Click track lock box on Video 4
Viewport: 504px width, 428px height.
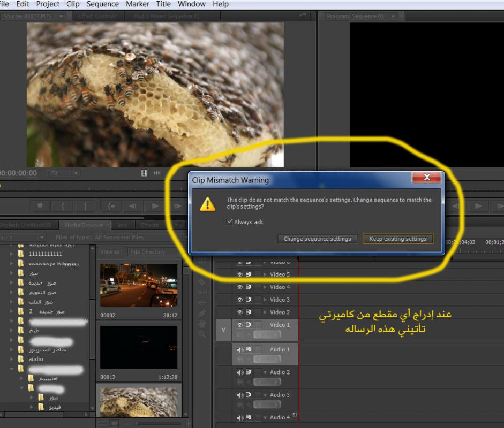(x=258, y=287)
